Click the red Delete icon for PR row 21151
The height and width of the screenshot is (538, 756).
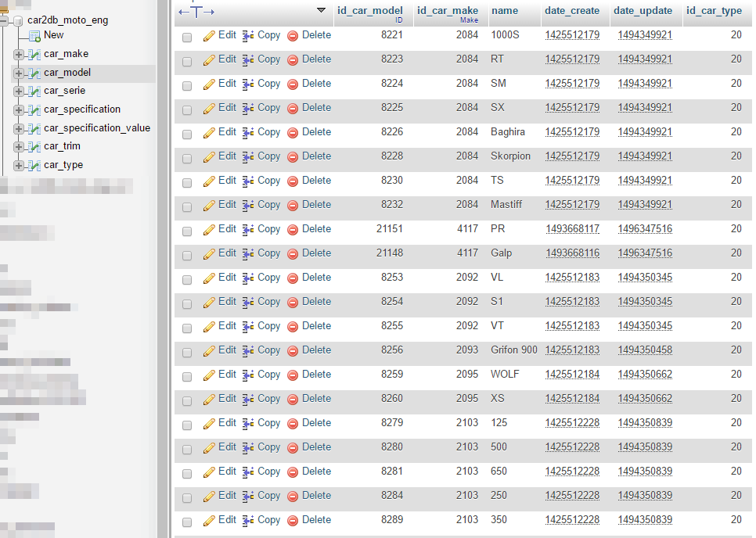293,230
